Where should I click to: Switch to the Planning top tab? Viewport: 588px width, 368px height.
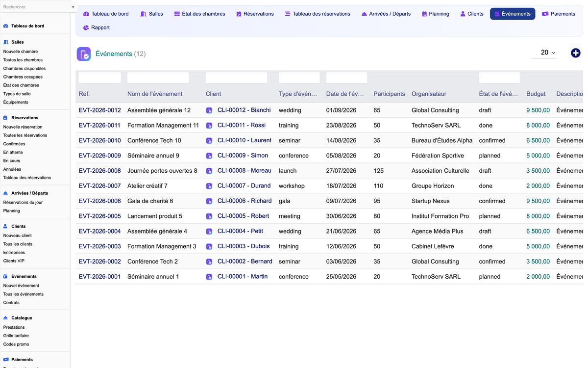click(x=435, y=14)
